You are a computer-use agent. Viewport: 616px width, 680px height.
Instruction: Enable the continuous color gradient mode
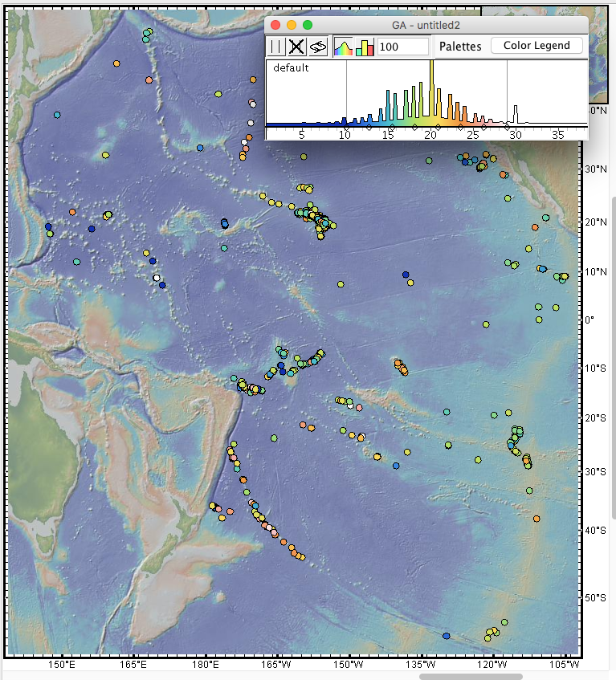tap(344, 47)
